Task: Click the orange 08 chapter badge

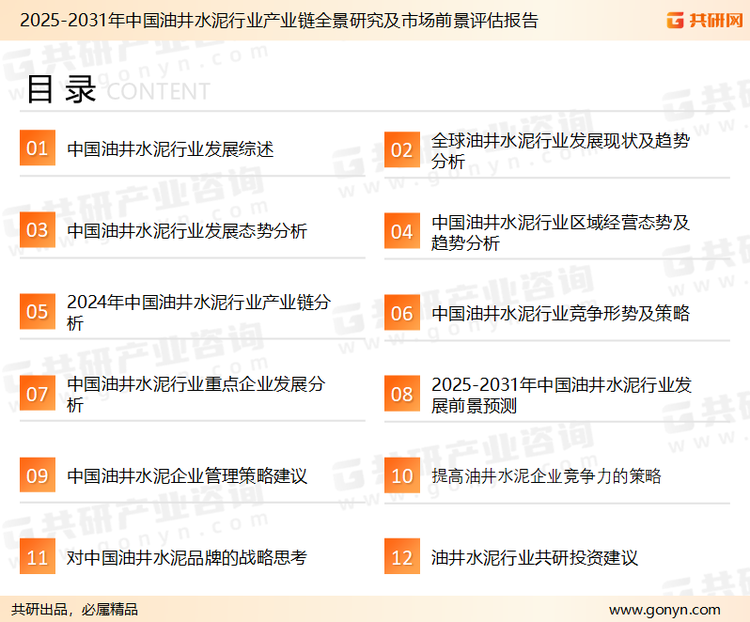Action: click(402, 394)
